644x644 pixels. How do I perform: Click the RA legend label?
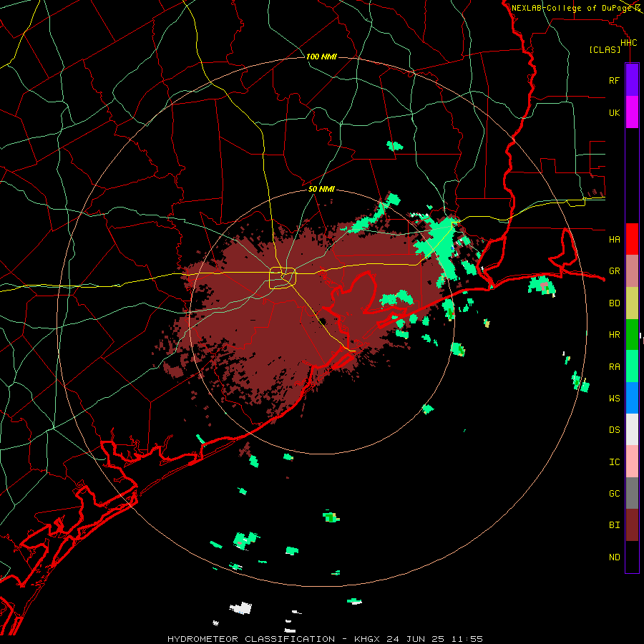tap(614, 367)
